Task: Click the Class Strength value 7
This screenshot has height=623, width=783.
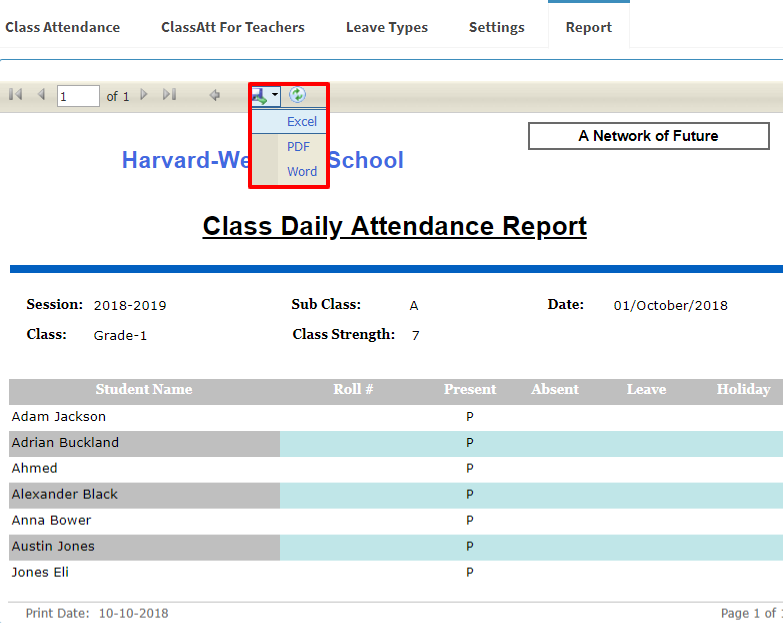Action: pos(415,335)
